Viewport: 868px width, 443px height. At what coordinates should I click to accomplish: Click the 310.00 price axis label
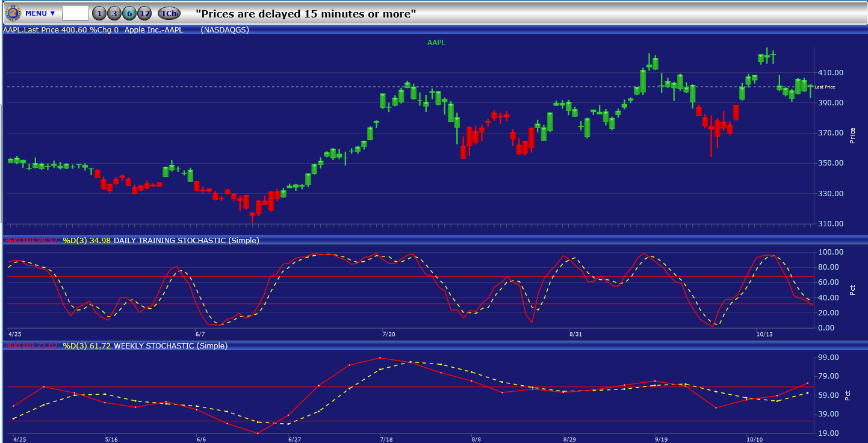(x=831, y=224)
